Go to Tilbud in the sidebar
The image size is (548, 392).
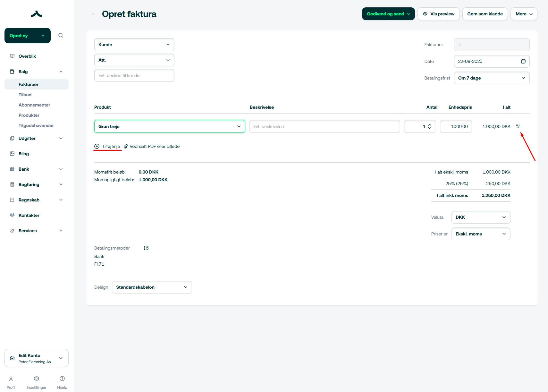(x=25, y=95)
